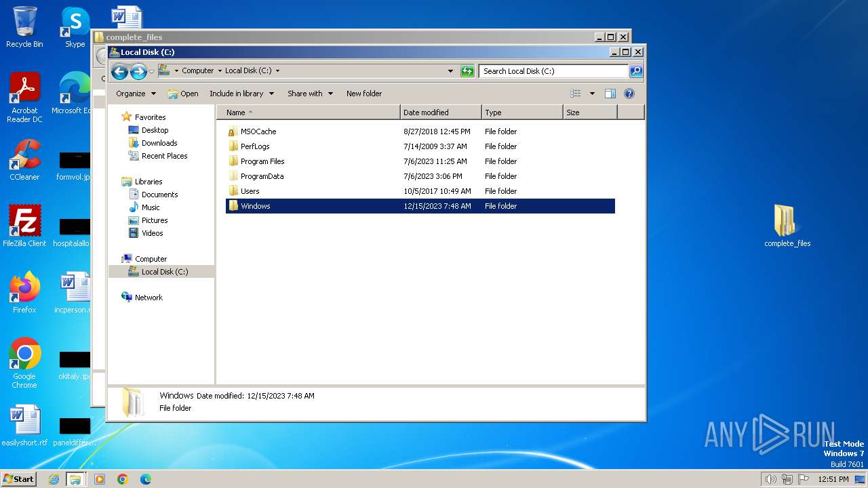Open Recycle Bin desktop icon

[x=24, y=27]
